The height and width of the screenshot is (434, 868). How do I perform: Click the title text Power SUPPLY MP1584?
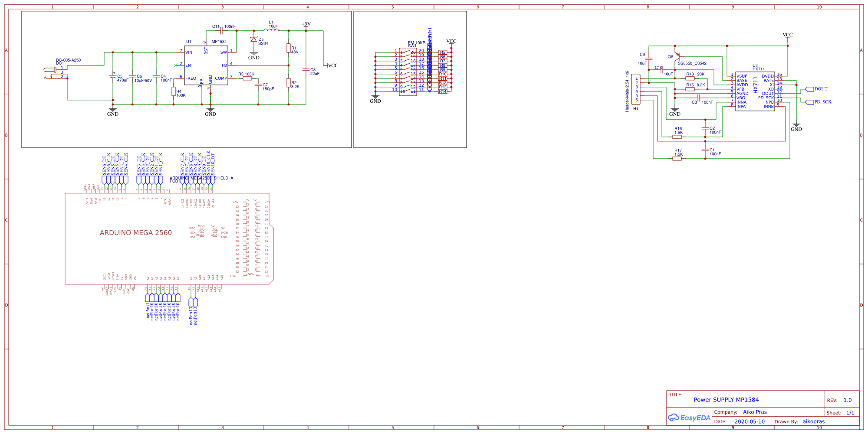click(726, 400)
